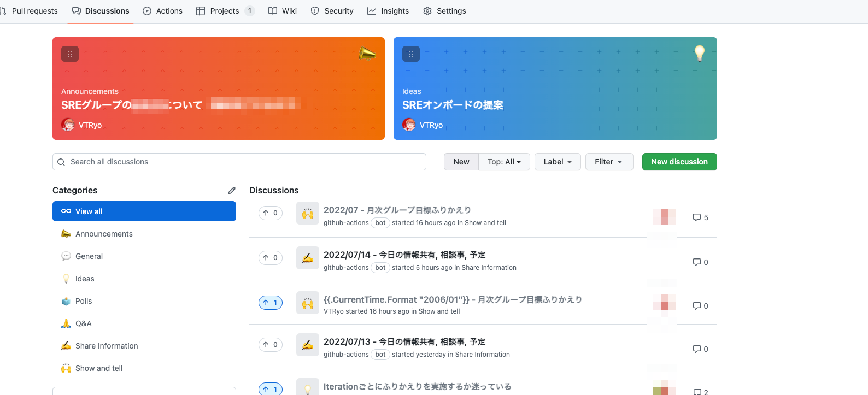Toggle upvote on {{.CurrentTime.Format discussion
The height and width of the screenshot is (395, 868).
point(271,302)
